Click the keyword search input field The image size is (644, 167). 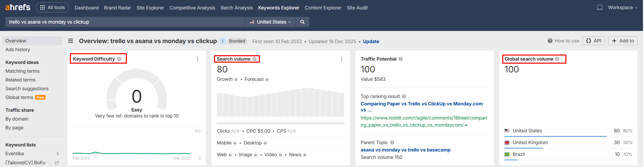pos(125,22)
